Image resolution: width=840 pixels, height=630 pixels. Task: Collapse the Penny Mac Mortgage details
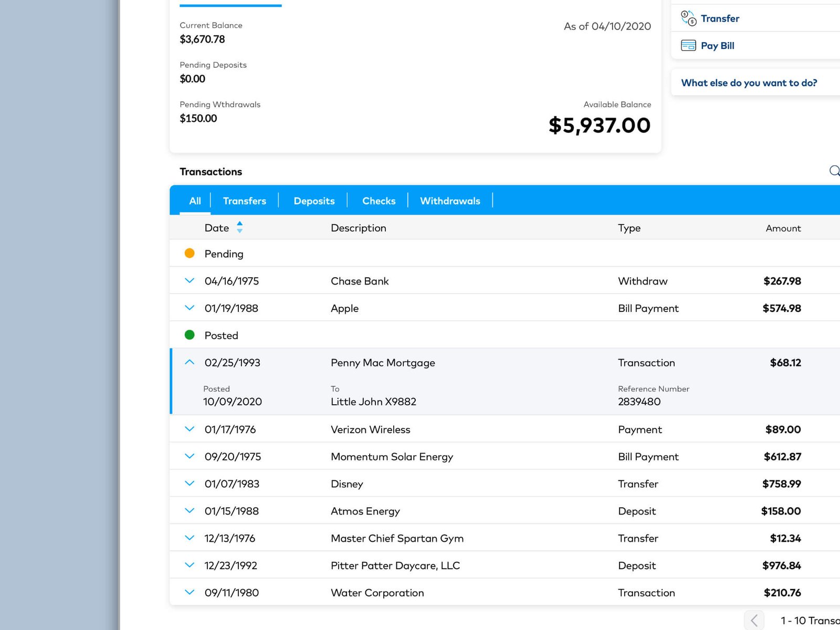coord(190,362)
